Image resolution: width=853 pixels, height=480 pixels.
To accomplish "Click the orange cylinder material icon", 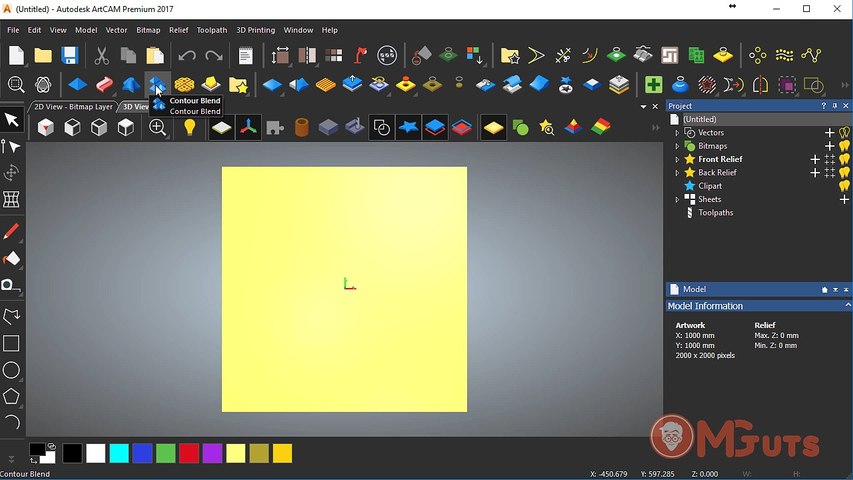I will click(x=301, y=127).
